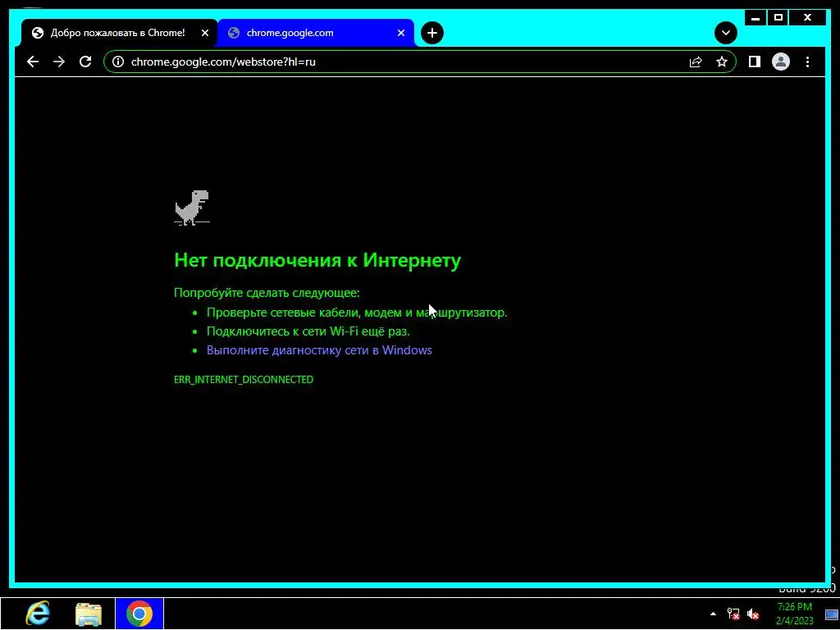
Task: Open the share this page icon
Action: [x=696, y=62]
